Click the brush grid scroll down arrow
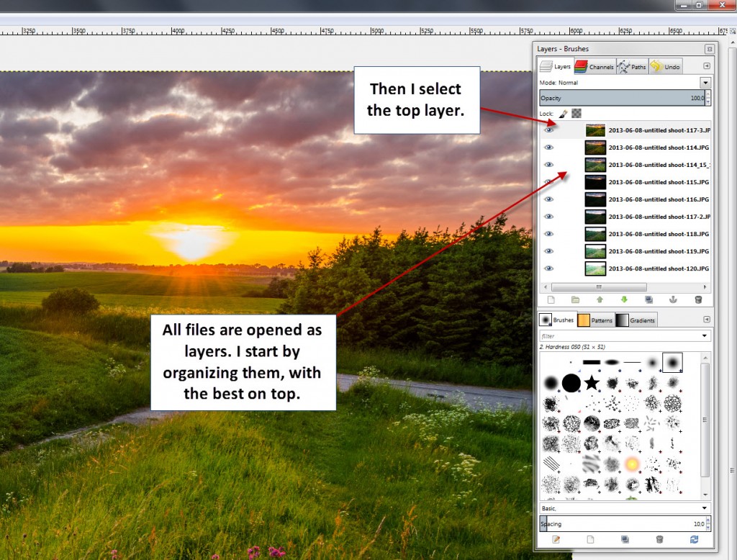The height and width of the screenshot is (560, 737). click(x=705, y=495)
